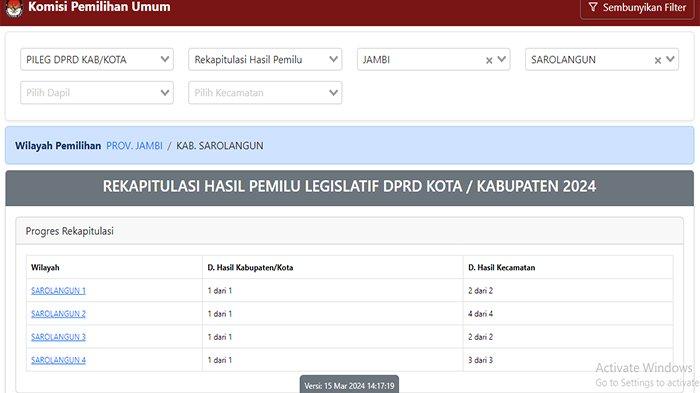This screenshot has width=700, height=393.
Task: Open the SAROLANGUN 4 link
Action: 58,360
